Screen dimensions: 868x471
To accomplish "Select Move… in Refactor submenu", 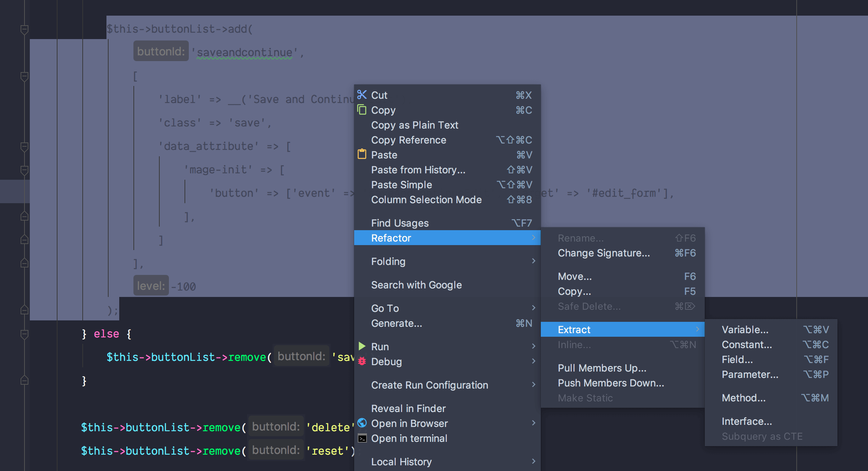I will point(622,276).
